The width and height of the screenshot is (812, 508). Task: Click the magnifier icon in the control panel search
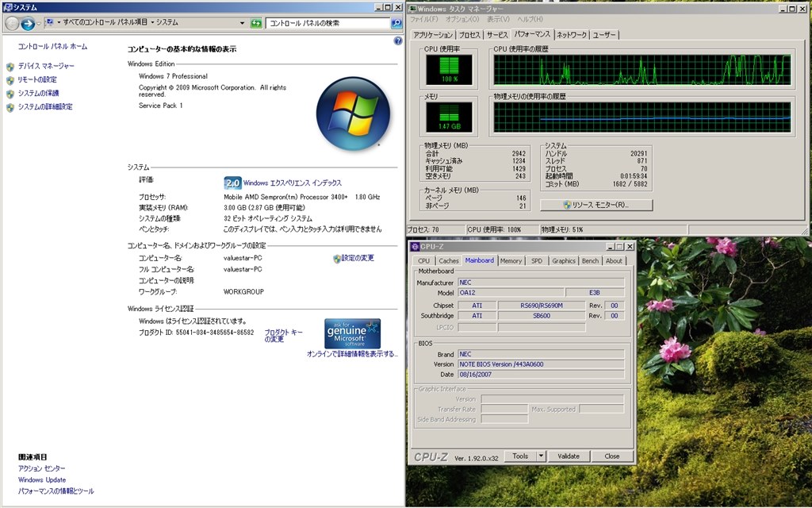[396, 23]
